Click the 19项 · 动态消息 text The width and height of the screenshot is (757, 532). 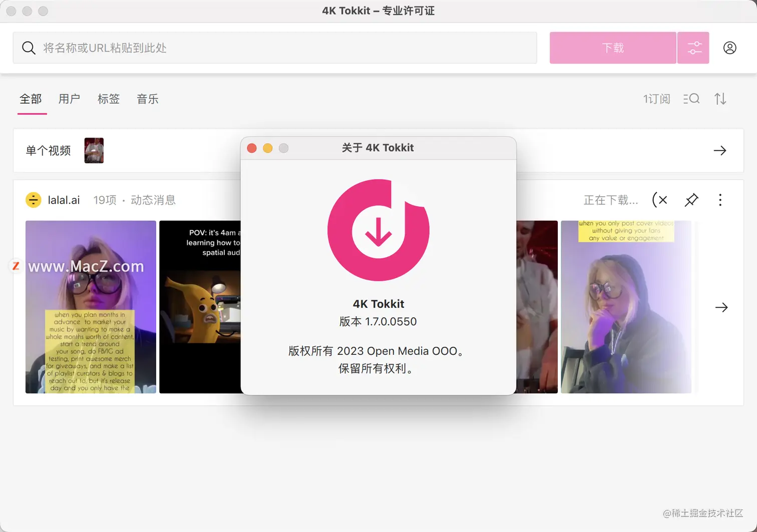[135, 200]
